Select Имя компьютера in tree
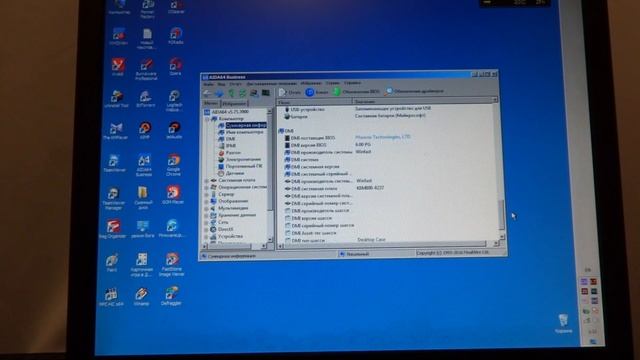Image resolution: width=640 pixels, height=360 pixels. click(245, 132)
